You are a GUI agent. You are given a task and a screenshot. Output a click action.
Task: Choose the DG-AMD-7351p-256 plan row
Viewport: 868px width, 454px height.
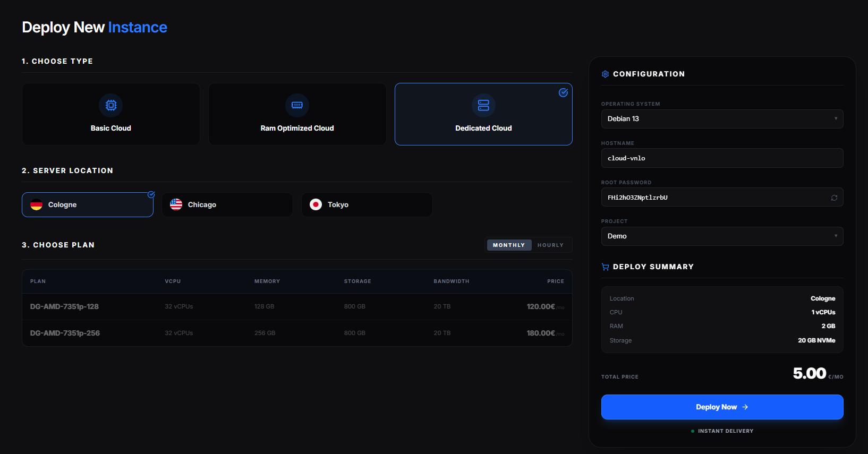click(296, 333)
